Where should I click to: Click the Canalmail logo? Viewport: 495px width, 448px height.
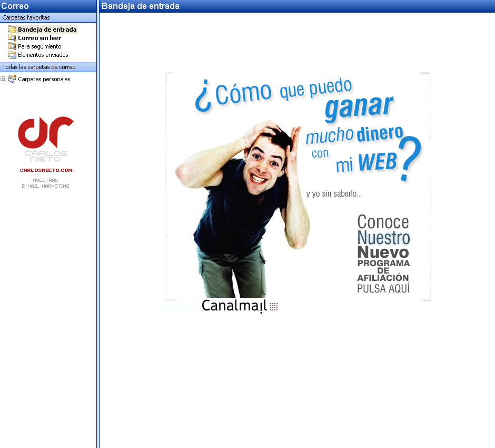coord(240,306)
